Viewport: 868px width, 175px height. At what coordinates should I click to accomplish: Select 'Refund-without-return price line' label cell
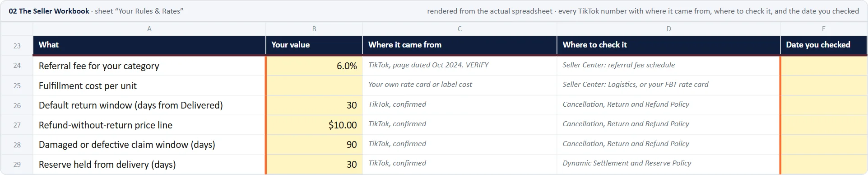(x=149, y=125)
